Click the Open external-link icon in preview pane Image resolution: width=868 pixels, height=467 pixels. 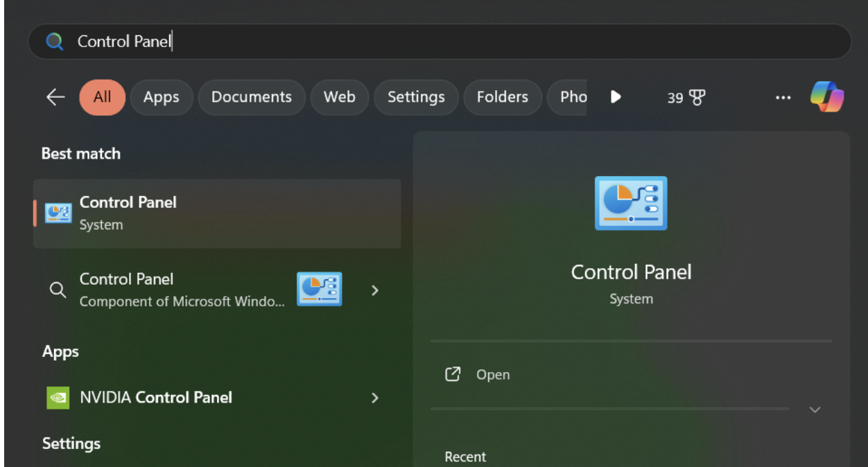(x=452, y=374)
